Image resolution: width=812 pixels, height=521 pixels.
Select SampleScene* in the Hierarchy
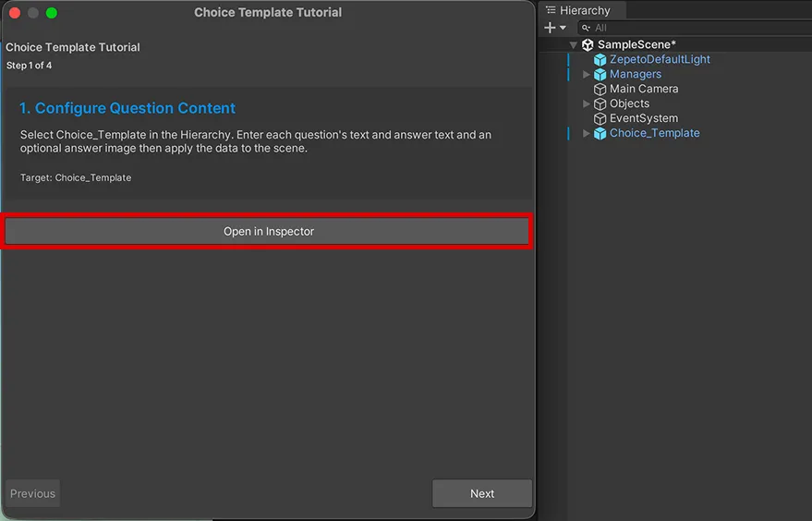point(636,44)
